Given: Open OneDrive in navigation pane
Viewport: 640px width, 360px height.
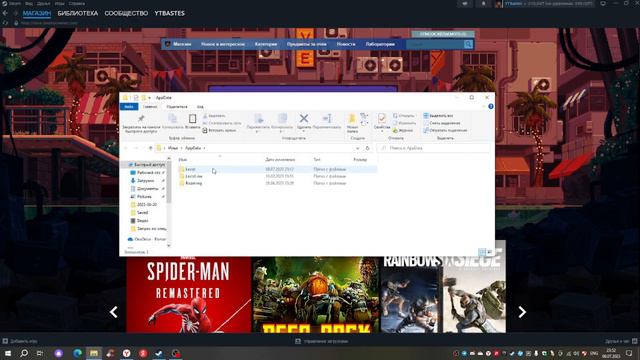Looking at the screenshot, I should [x=147, y=239].
